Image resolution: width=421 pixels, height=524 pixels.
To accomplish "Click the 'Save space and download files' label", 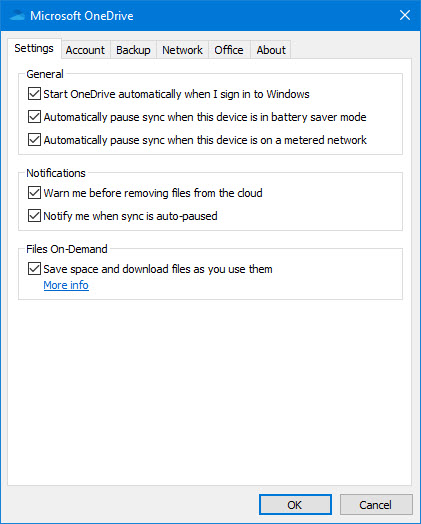I will [158, 269].
